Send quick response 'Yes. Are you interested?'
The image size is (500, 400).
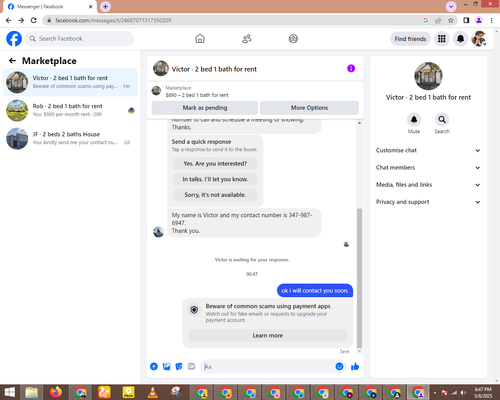pyautogui.click(x=215, y=164)
